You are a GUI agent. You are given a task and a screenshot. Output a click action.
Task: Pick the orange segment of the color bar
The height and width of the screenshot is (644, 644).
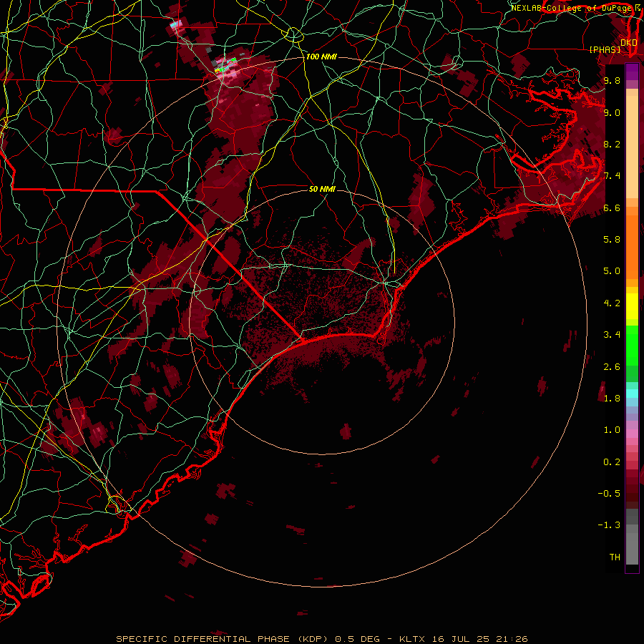click(632, 246)
